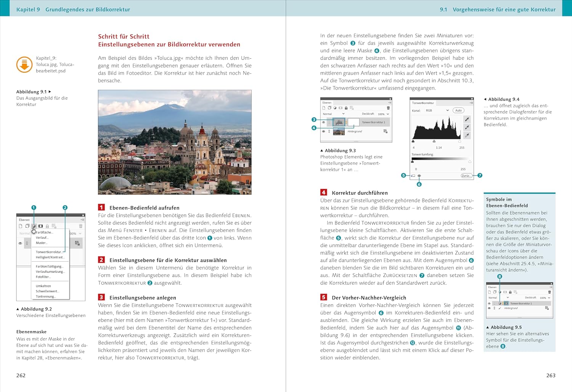Choose Farbfläche... from the adjustment menu

(45, 232)
